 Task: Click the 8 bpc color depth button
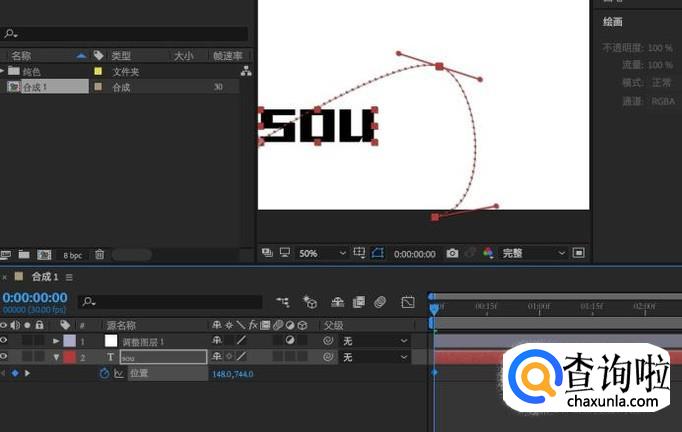(72, 255)
